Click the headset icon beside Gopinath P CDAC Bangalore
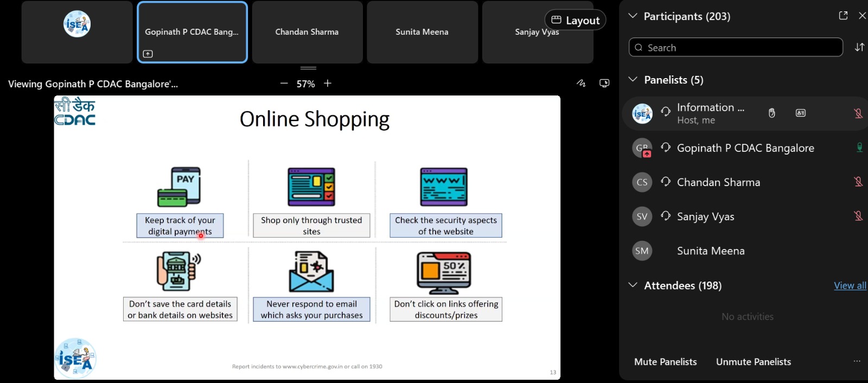The width and height of the screenshot is (868, 383). 666,147
